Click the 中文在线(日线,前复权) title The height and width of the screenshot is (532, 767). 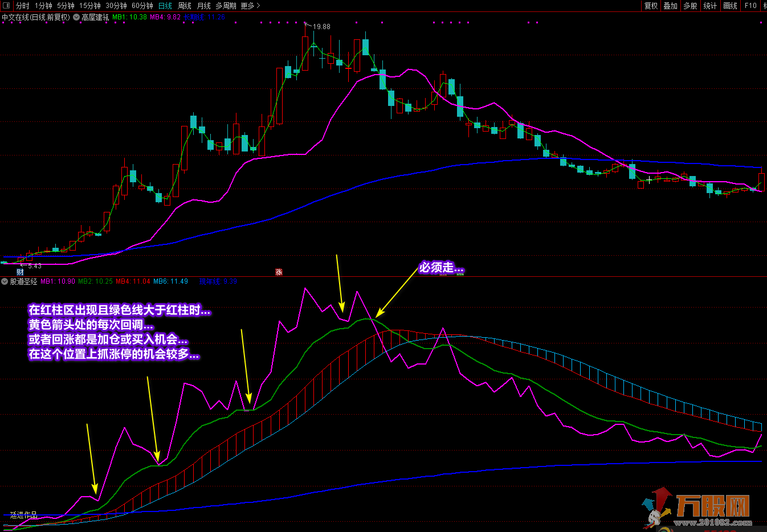point(36,17)
